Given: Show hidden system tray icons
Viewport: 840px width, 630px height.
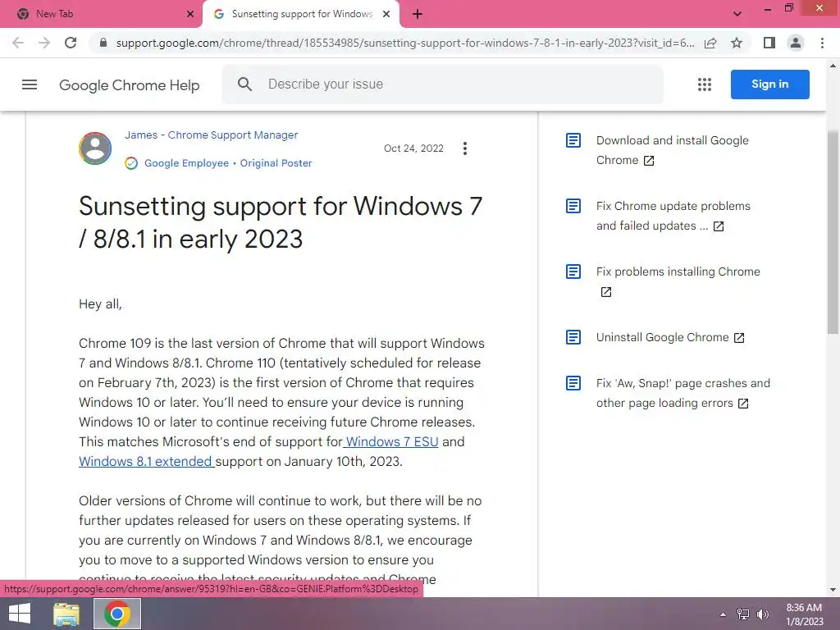Looking at the screenshot, I should [x=723, y=614].
